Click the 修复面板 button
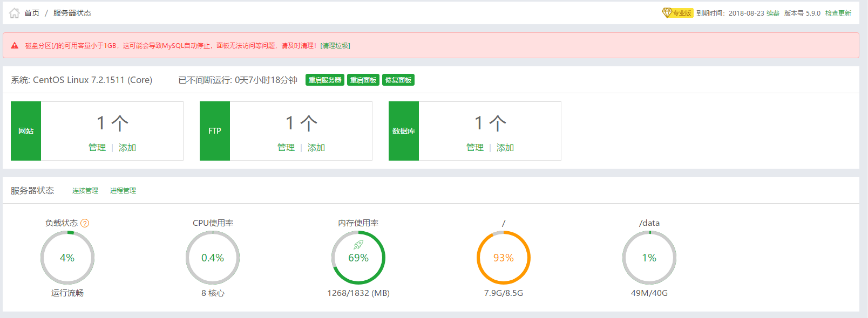 398,80
